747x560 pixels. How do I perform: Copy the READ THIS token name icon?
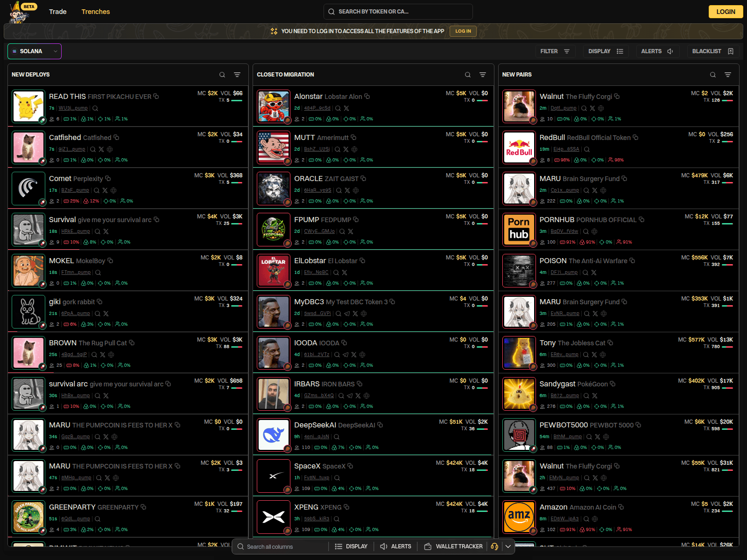[156, 97]
